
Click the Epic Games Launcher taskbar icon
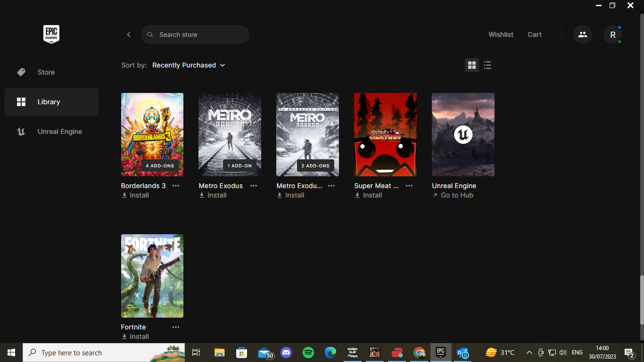[x=441, y=352]
